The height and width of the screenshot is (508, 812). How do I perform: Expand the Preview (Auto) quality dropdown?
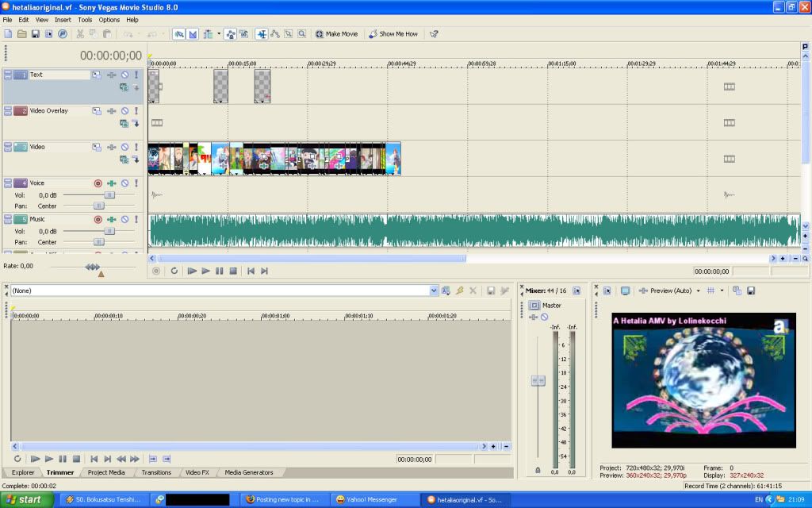[698, 291]
